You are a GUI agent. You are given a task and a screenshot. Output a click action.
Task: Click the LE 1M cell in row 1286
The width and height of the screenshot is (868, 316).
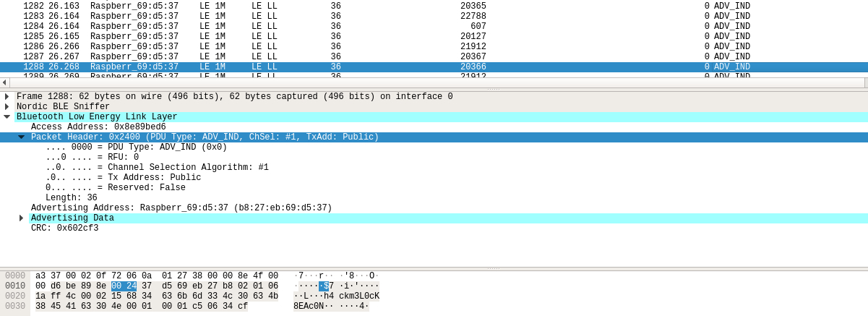(212, 46)
